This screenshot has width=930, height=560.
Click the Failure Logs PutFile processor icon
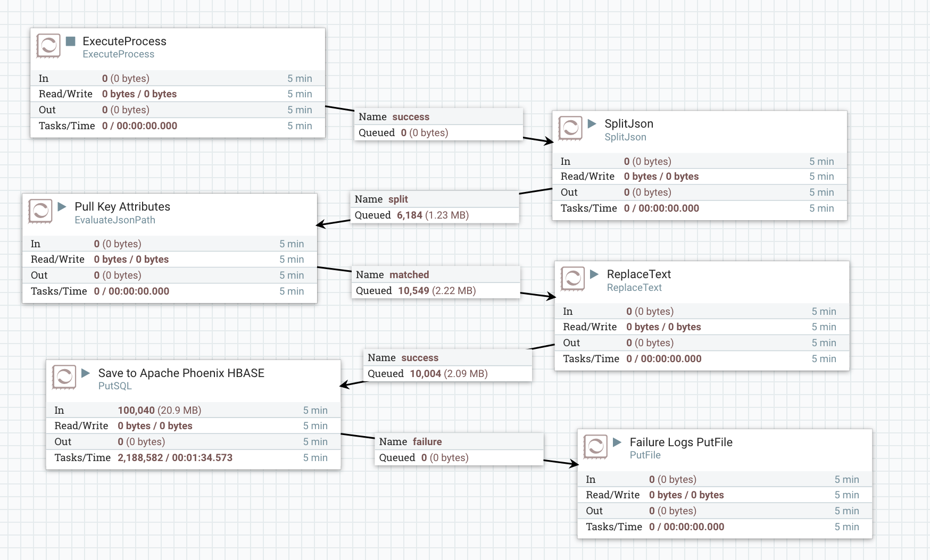click(595, 446)
